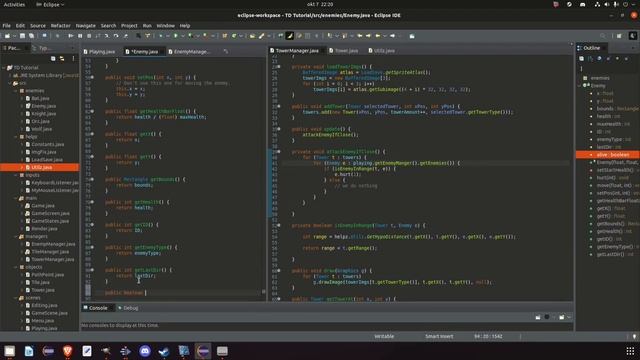Viewport: 640px width, 360px height.
Task: Toggle Mark Occurrences highlighter button
Action: coord(289,36)
